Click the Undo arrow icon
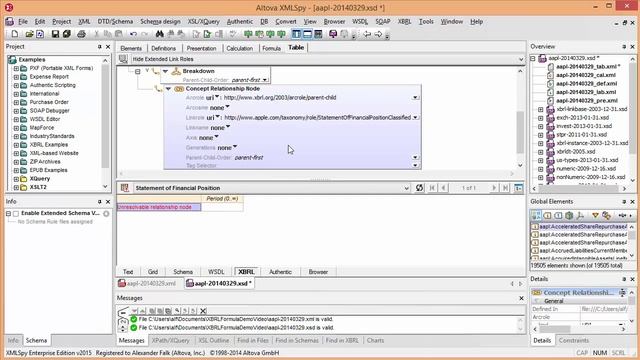 point(133,34)
